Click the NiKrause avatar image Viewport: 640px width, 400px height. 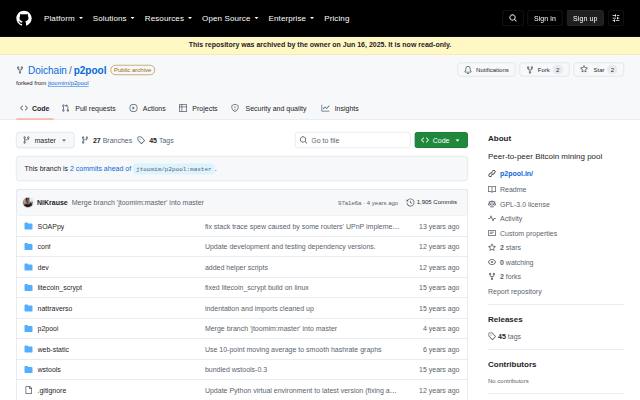tap(27, 202)
